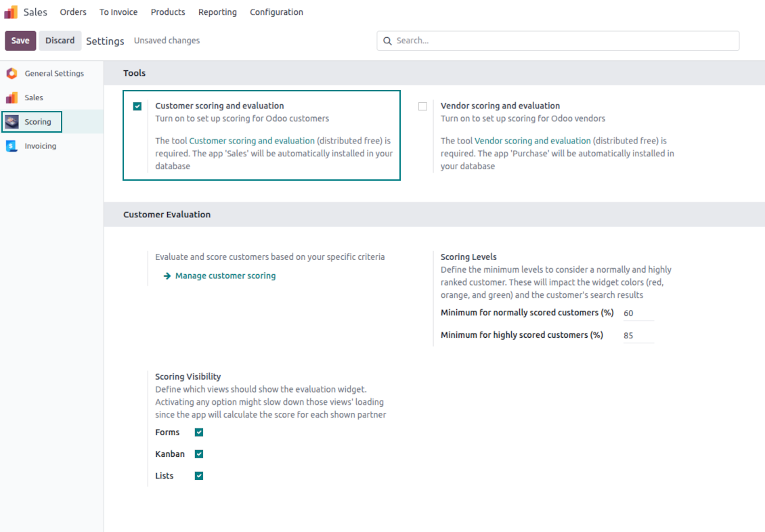The width and height of the screenshot is (765, 532).
Task: Open the Orders menu
Action: pyautogui.click(x=73, y=12)
